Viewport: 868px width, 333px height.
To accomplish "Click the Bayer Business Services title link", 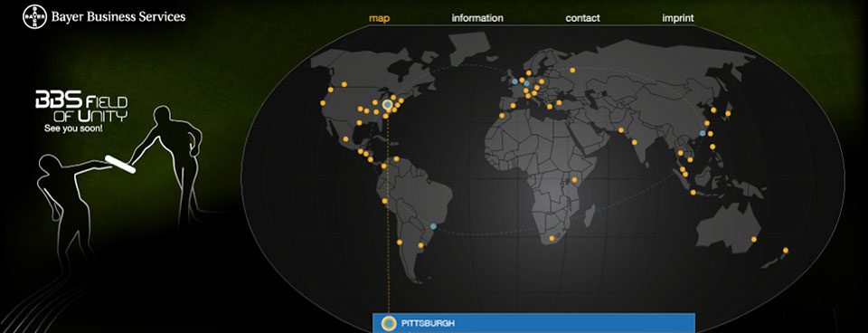I will (118, 16).
